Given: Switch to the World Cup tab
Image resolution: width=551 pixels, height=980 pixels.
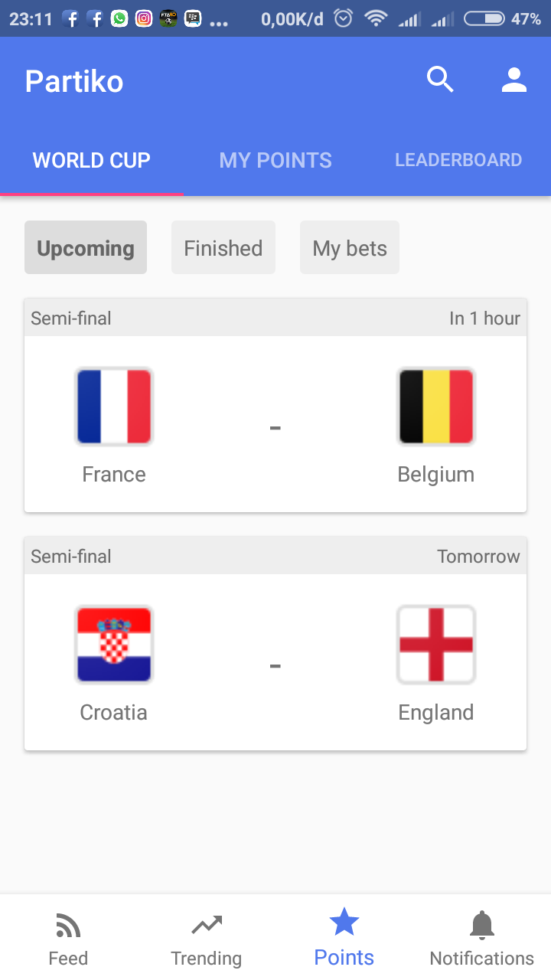Looking at the screenshot, I should [x=92, y=160].
